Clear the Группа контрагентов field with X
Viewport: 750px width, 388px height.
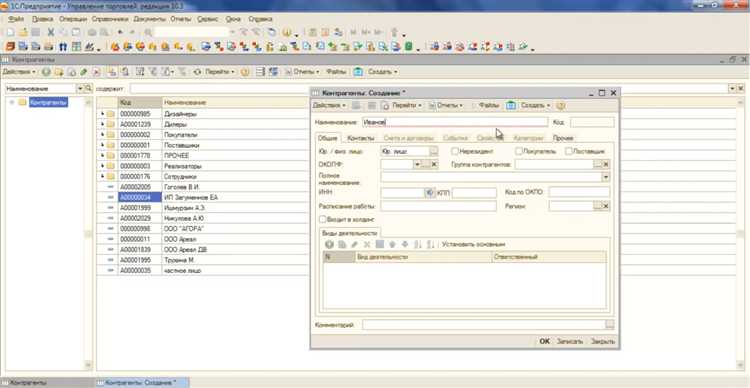point(606,165)
